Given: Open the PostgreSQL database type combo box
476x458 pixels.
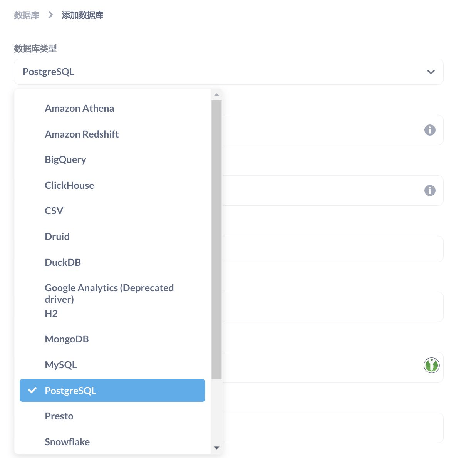Looking at the screenshot, I should (x=229, y=72).
